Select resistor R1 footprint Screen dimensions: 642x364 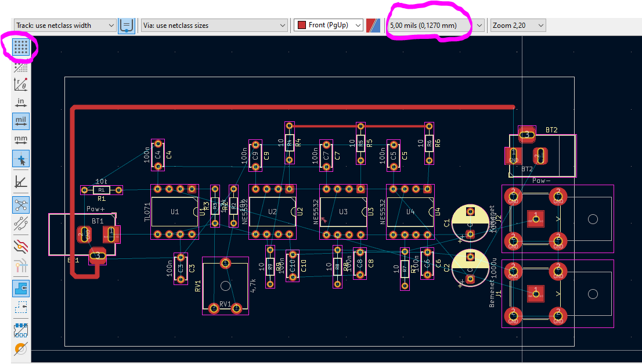(102, 190)
